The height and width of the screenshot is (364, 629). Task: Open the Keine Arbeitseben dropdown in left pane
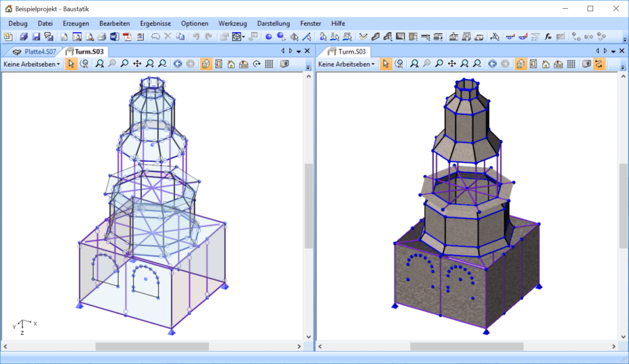click(x=32, y=64)
